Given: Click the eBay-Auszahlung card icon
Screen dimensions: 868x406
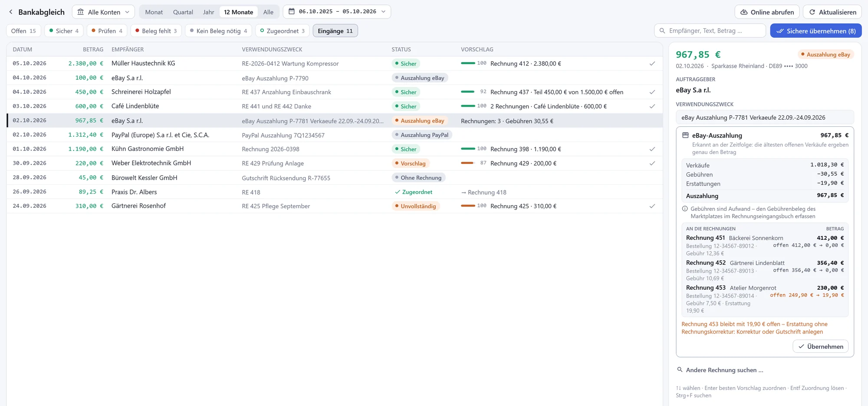Looking at the screenshot, I should click(685, 135).
